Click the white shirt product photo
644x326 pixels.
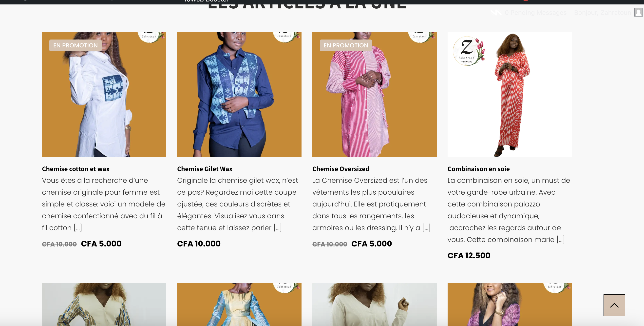104,95
